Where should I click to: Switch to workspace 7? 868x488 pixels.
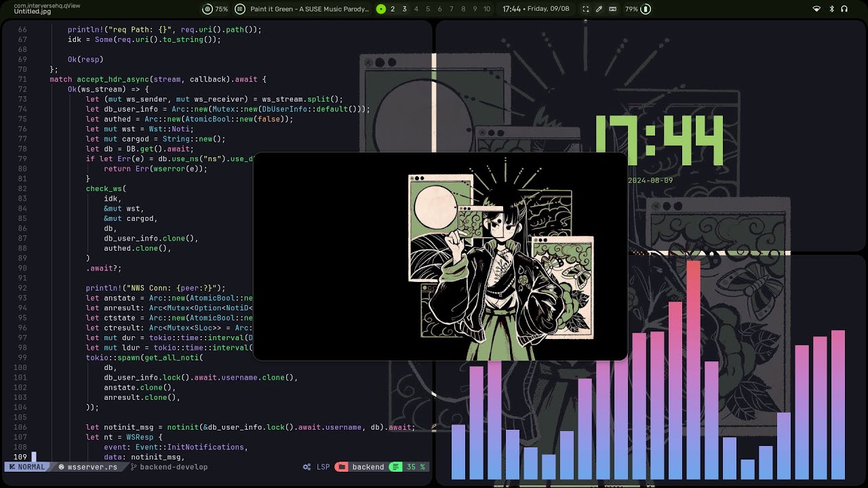click(x=452, y=9)
